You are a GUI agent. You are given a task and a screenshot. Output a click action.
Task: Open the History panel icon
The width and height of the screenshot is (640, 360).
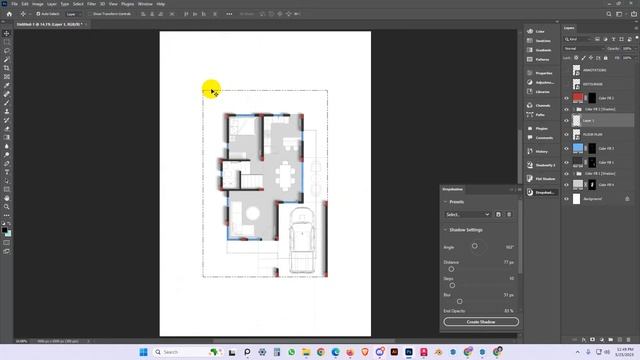(530, 151)
